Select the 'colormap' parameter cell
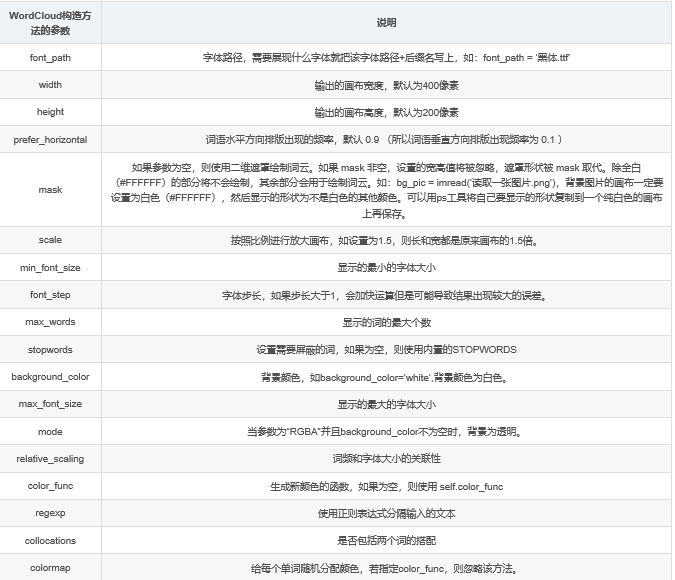675x580 pixels. click(50, 568)
